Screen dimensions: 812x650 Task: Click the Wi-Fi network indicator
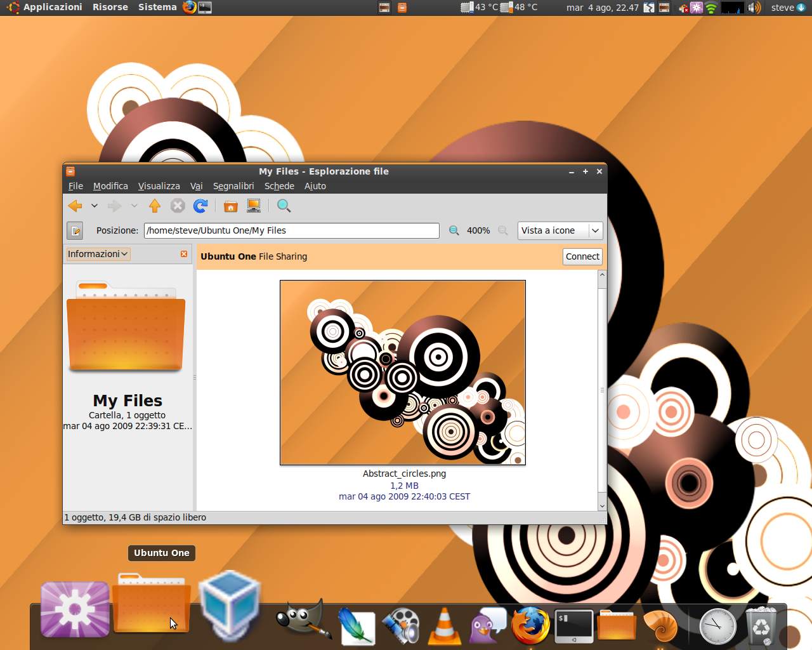pyautogui.click(x=711, y=8)
